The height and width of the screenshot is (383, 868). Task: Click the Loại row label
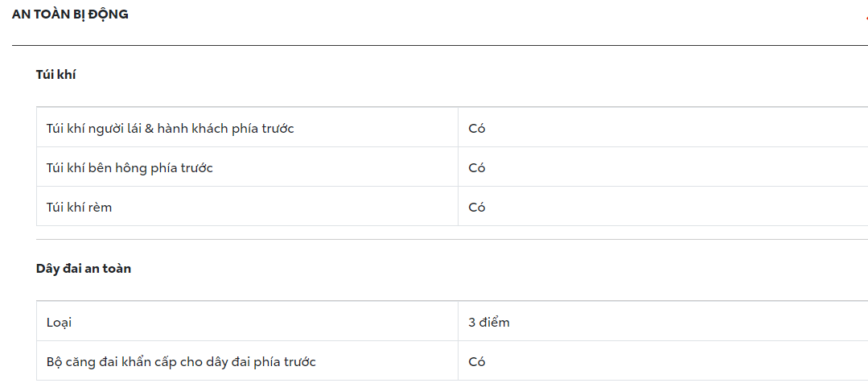click(x=60, y=323)
